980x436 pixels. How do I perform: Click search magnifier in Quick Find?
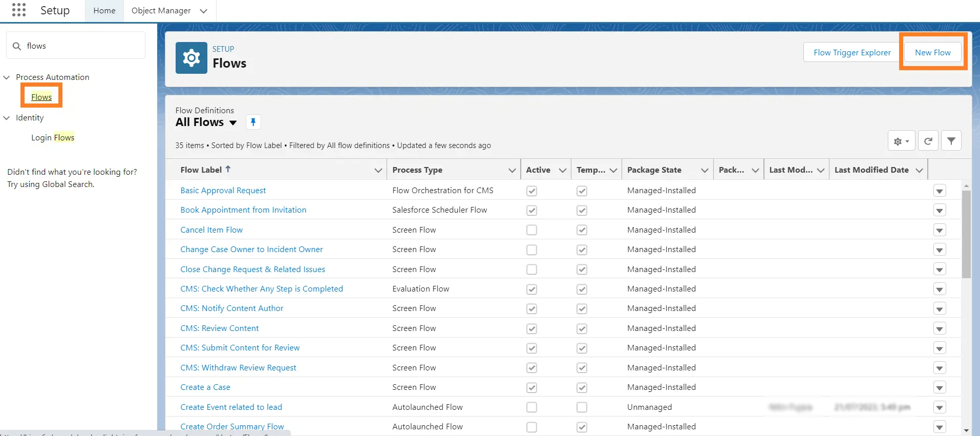tap(17, 46)
